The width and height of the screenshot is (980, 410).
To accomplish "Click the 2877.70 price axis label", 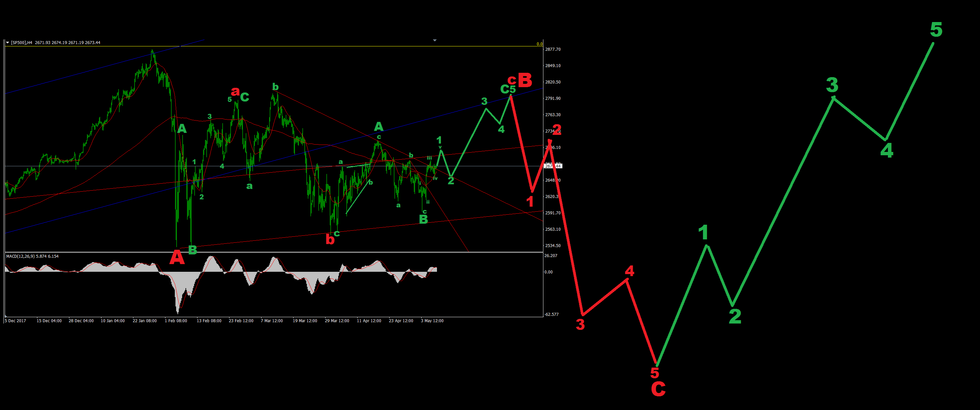I will tap(552, 49).
